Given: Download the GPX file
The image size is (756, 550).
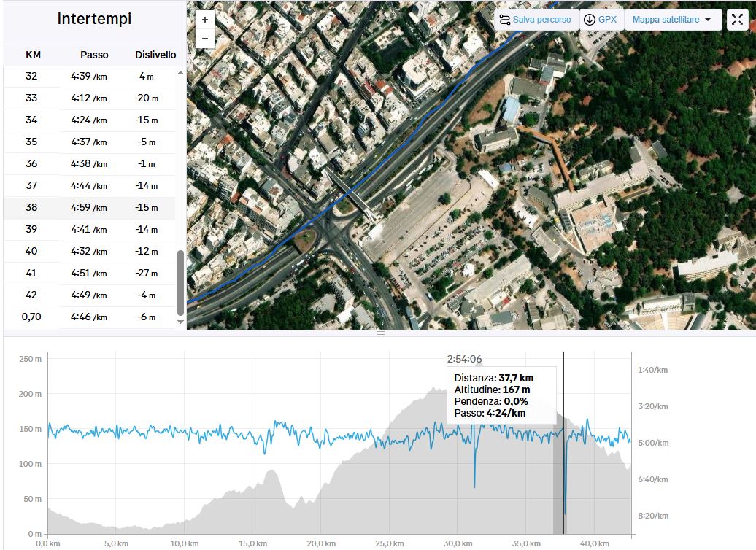Looking at the screenshot, I should pos(601,20).
